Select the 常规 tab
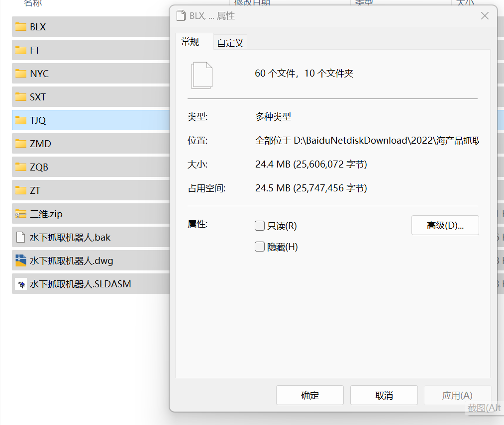The width and height of the screenshot is (504, 425). [190, 42]
